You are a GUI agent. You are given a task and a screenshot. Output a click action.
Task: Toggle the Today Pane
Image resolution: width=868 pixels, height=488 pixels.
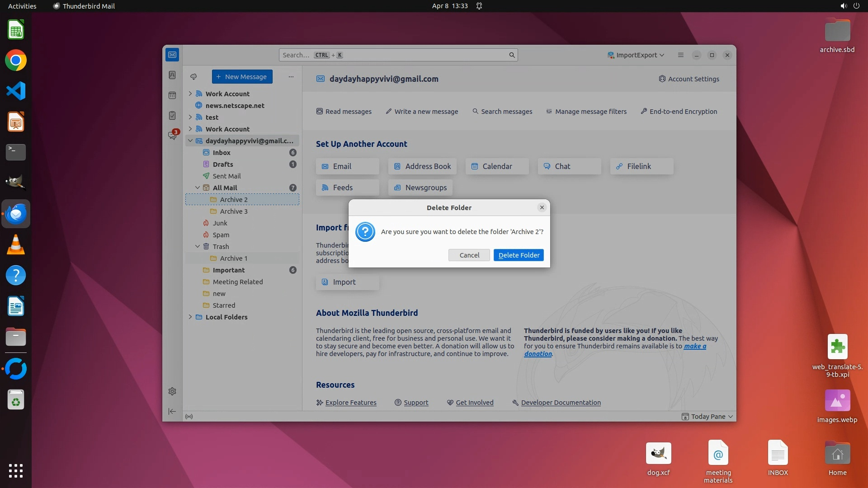click(708, 417)
